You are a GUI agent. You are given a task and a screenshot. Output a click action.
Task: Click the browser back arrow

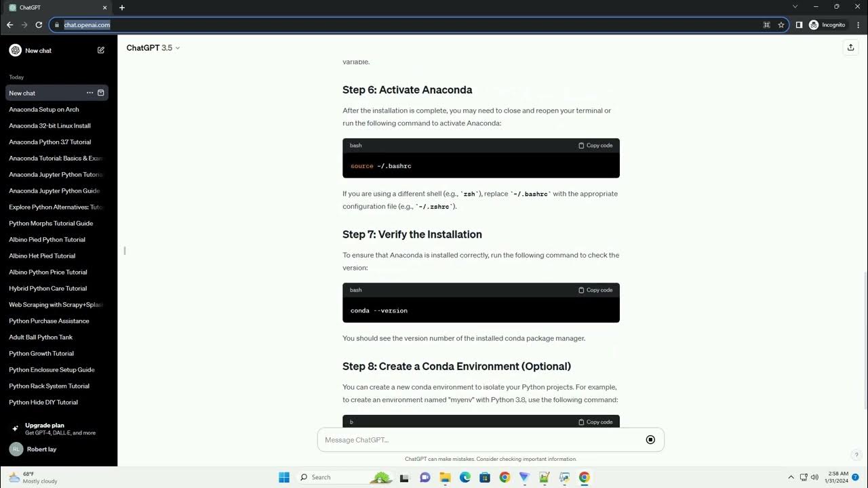point(9,24)
